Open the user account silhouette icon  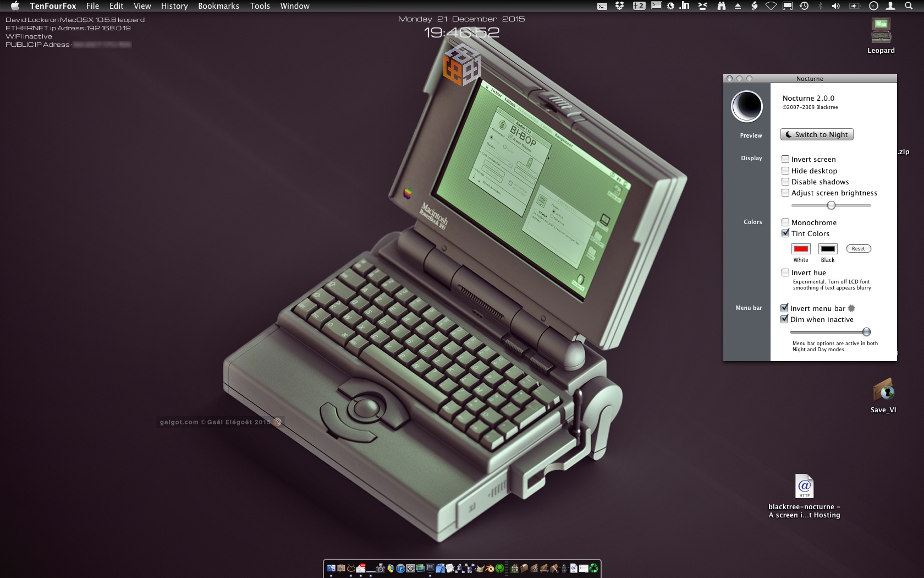tap(890, 6)
